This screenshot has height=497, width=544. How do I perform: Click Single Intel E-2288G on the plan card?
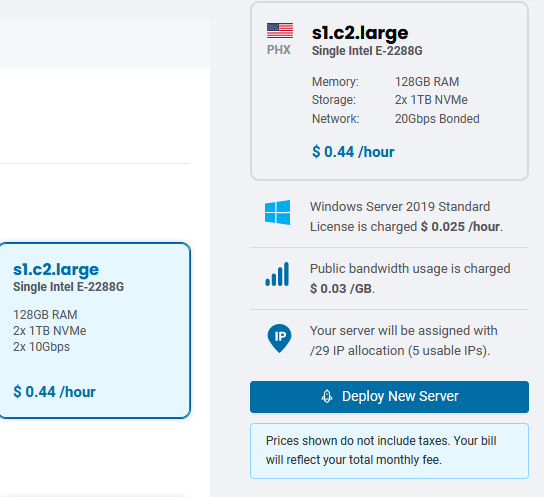[68, 287]
